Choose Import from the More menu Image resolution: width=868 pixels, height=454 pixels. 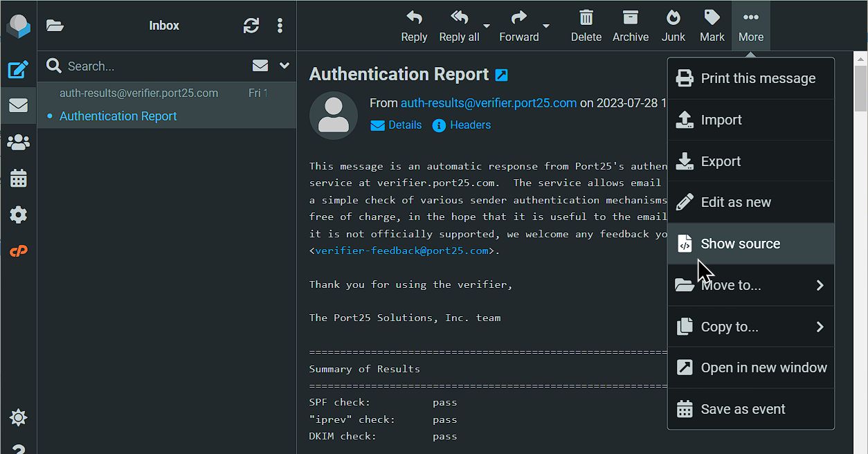pyautogui.click(x=751, y=120)
